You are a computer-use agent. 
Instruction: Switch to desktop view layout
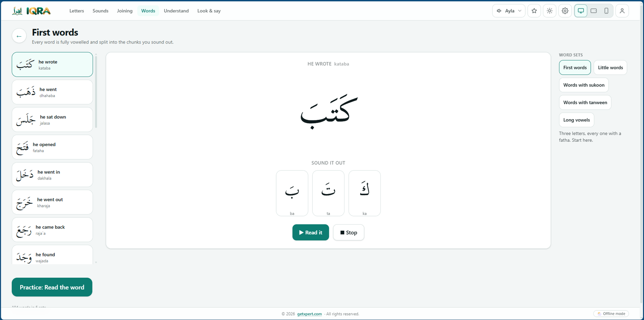pyautogui.click(x=581, y=11)
